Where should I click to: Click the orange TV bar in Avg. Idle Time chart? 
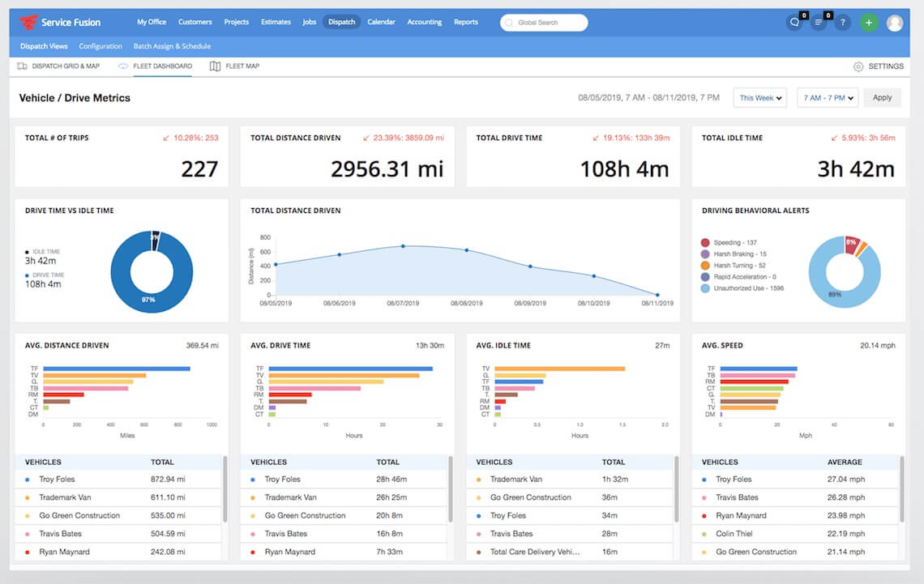tap(560, 369)
